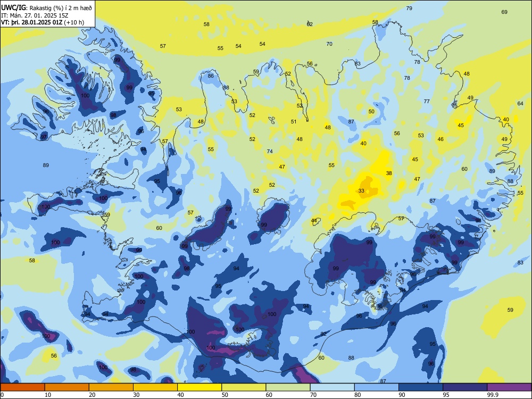Click the humidity value '38' on the map

coord(389,173)
